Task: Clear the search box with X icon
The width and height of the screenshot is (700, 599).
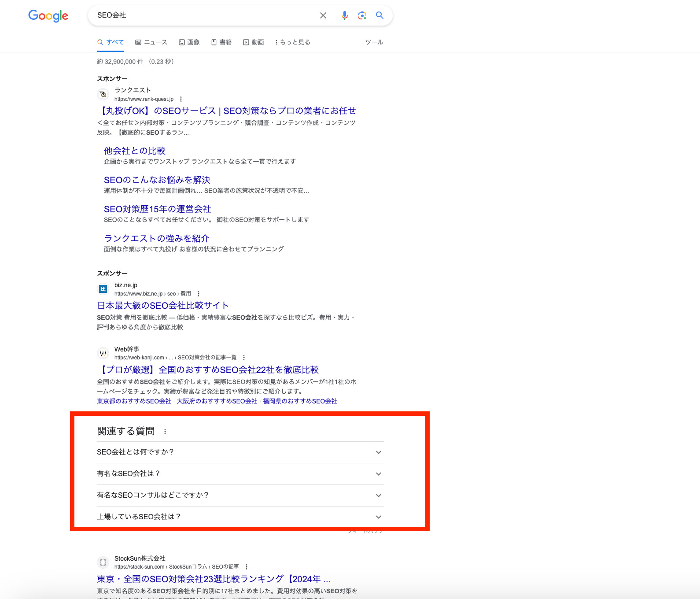Action: [x=323, y=15]
